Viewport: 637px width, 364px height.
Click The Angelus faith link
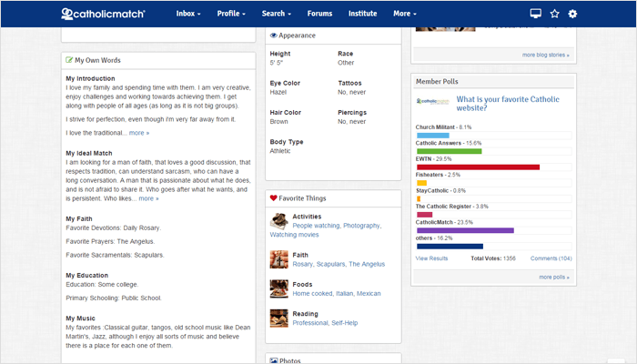(367, 264)
